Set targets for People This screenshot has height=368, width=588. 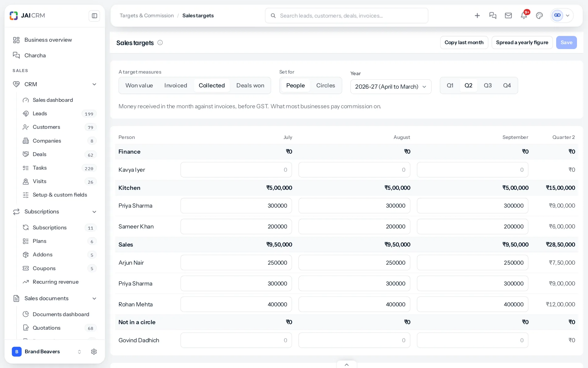pyautogui.click(x=296, y=86)
